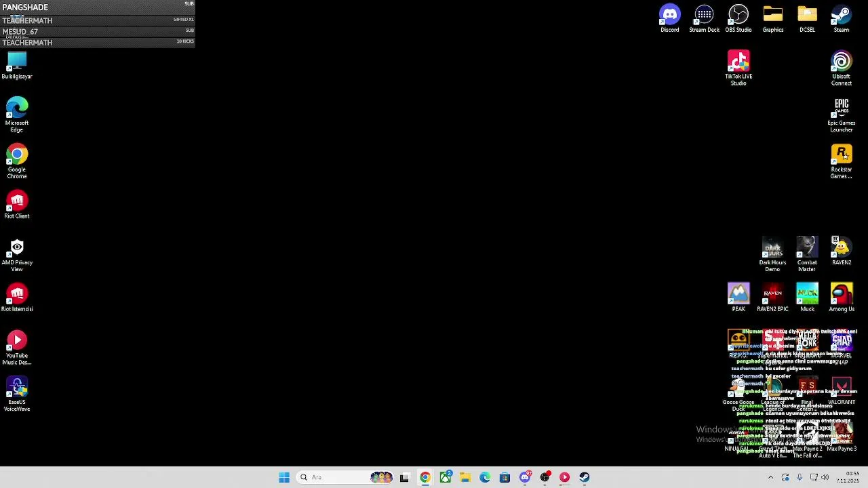Open Discord from the taskbar
The width and height of the screenshot is (868, 488).
tap(525, 477)
